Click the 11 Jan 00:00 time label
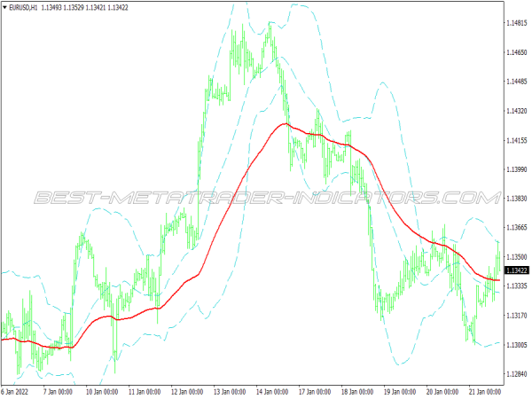 click(145, 392)
